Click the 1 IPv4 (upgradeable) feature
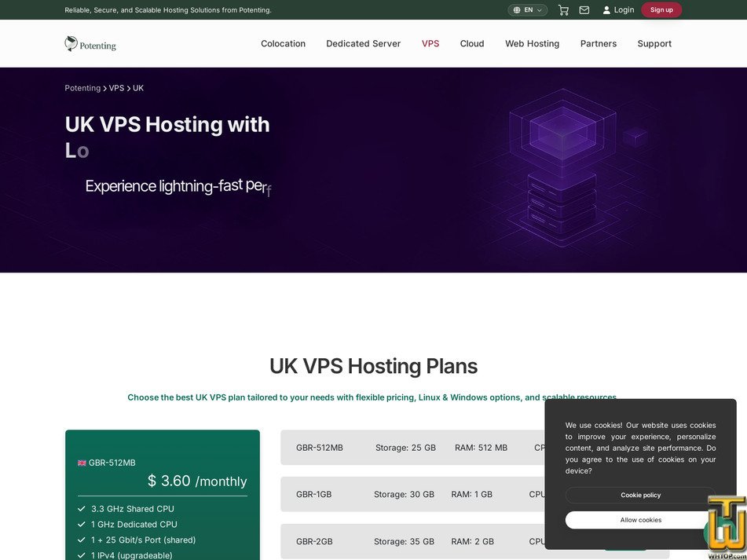Viewport: 747px width, 560px height. [131, 555]
